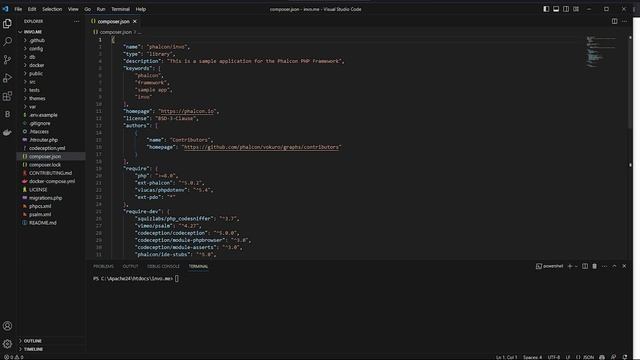
Task: Expand the config folder
Action: click(x=36, y=49)
